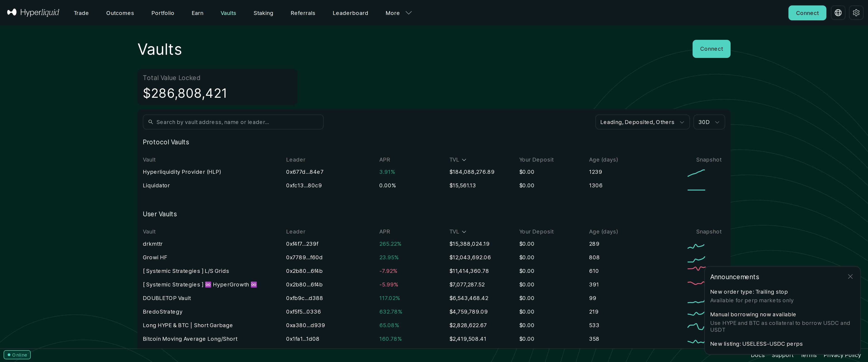
Task: Open Systemic Strategies L/S Grids vault
Action: (x=186, y=271)
